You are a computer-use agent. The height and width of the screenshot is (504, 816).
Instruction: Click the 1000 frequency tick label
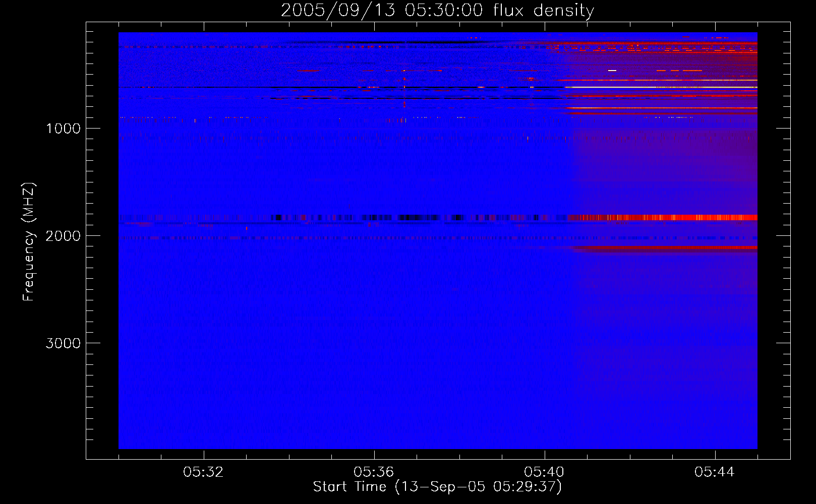(x=63, y=129)
